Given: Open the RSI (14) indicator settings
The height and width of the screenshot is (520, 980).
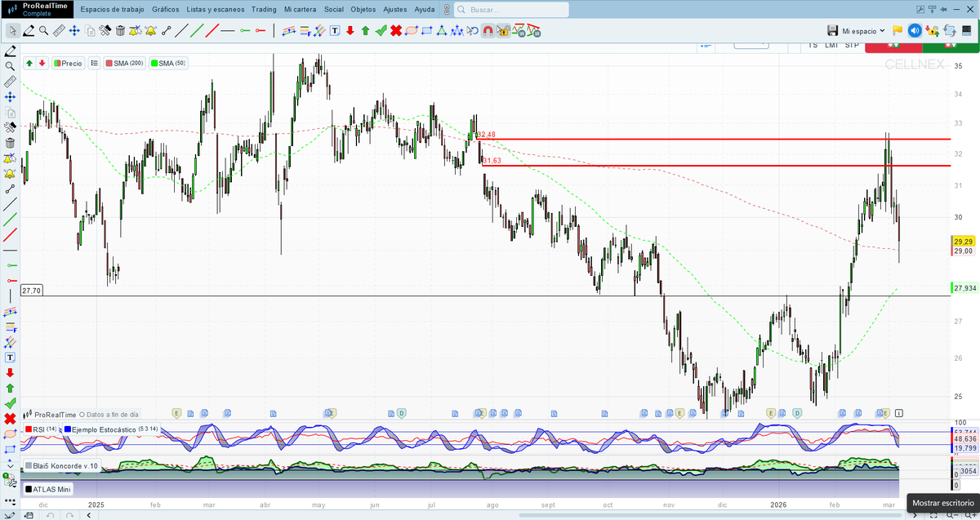Looking at the screenshot, I should 42,429.
